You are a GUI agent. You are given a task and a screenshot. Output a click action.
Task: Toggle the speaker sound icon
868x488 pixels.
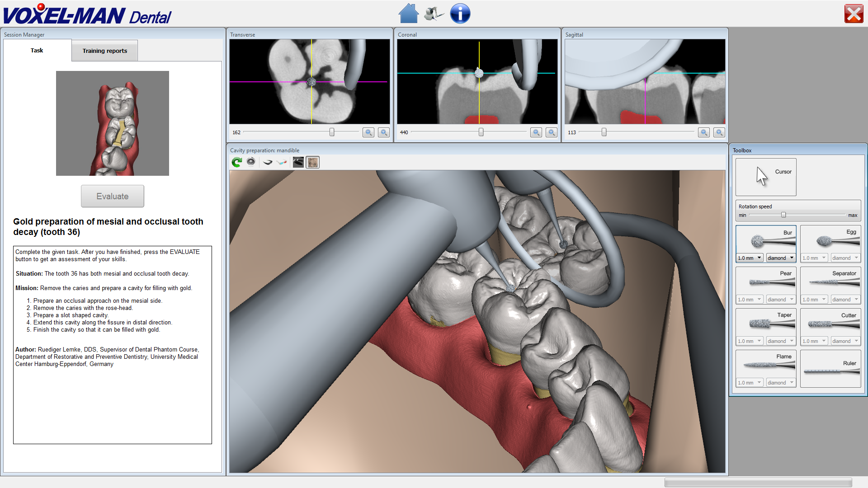pyautogui.click(x=251, y=162)
